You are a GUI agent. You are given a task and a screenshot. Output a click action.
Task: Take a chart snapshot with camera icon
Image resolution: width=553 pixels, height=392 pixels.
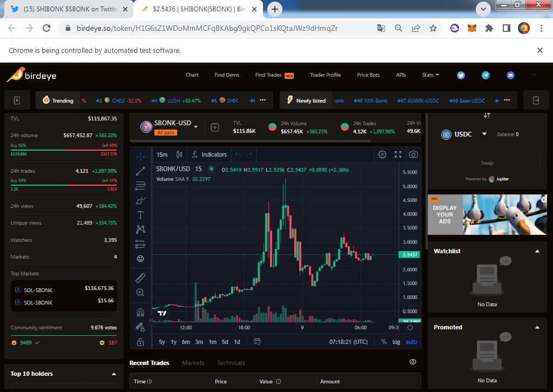(x=413, y=154)
